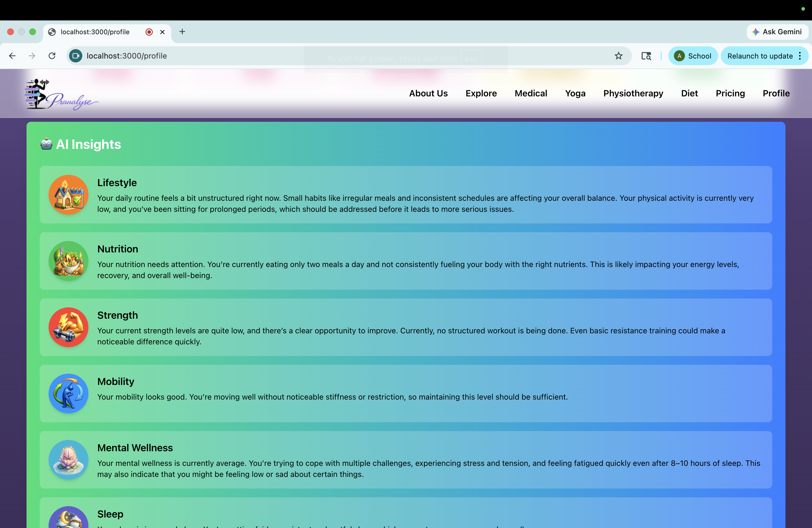Select Diet in the navigation

pyautogui.click(x=690, y=93)
